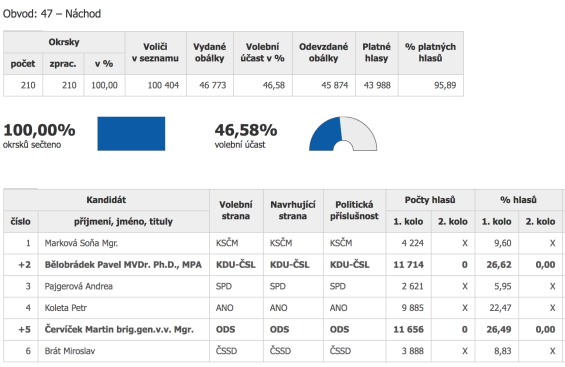Click vote count 11 714 for KDU-ČSL
Viewport: 565px width, 367px height.
(409, 265)
